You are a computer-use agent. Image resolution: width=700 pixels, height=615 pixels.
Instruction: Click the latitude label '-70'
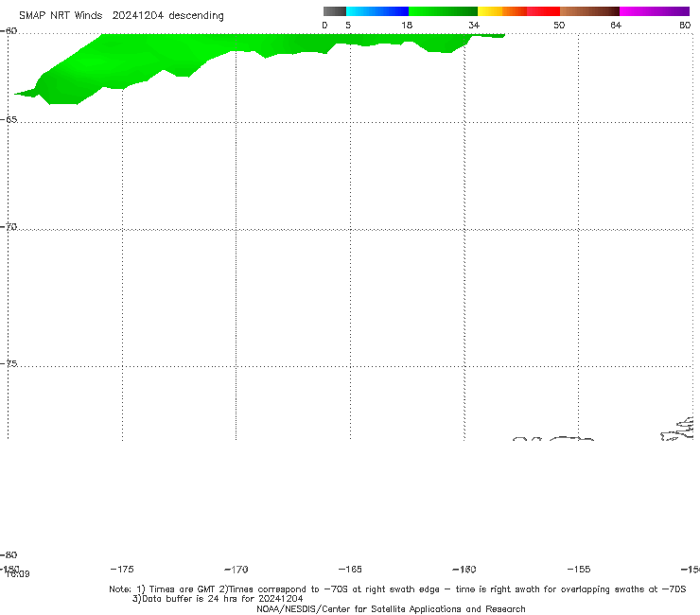pos(9,227)
